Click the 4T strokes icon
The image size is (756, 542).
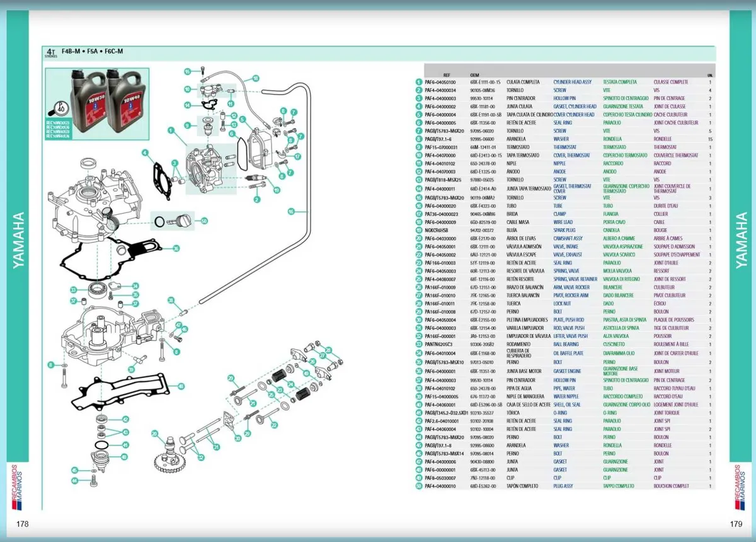pos(50,52)
